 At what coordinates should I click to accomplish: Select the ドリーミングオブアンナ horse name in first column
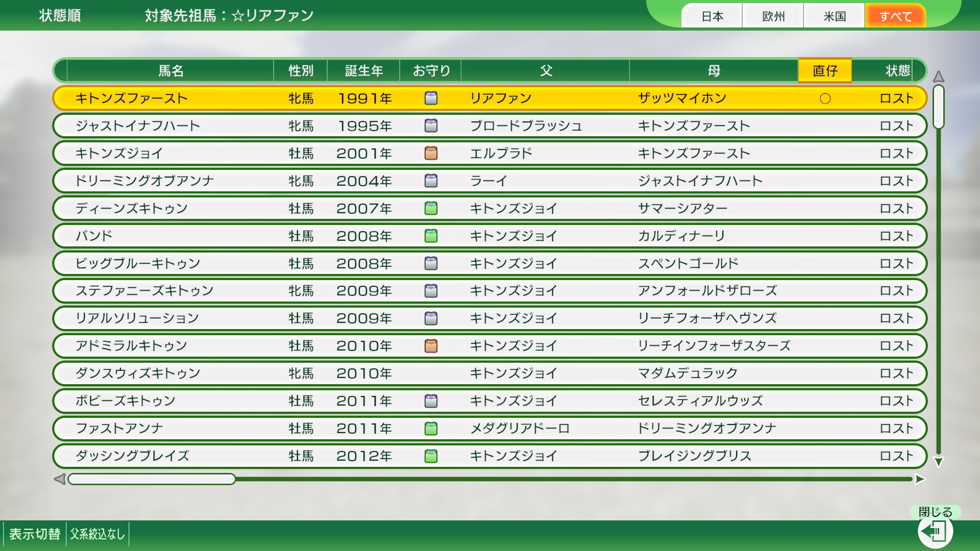144,181
